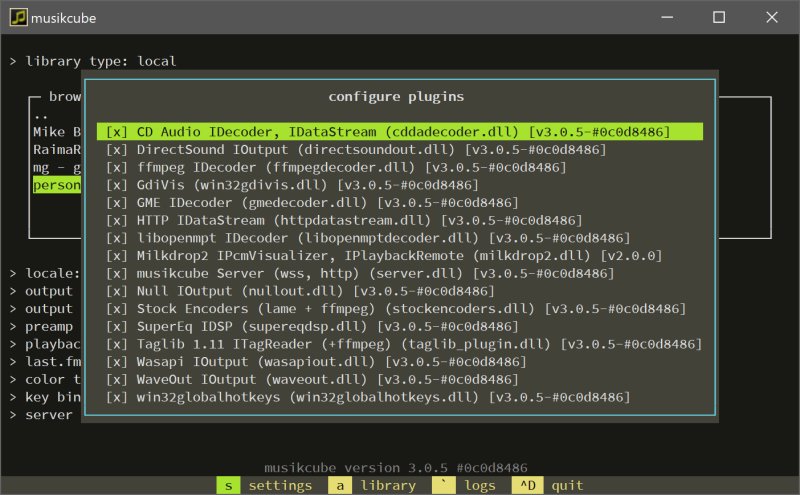This screenshot has height=495, width=800.
Task: Toggle DirectSound IOutput plugin checkbox
Action: 116,150
